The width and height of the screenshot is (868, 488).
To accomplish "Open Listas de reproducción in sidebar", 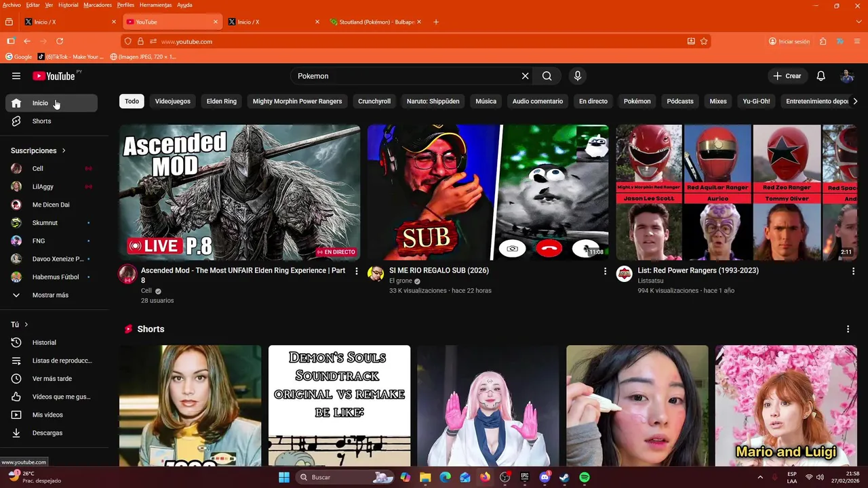I will coord(52,361).
